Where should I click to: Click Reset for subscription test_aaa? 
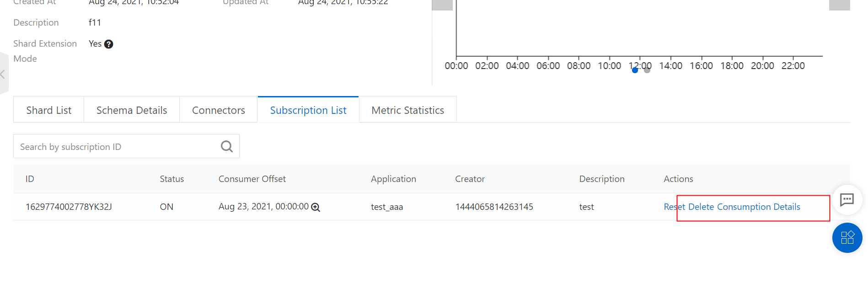(674, 207)
